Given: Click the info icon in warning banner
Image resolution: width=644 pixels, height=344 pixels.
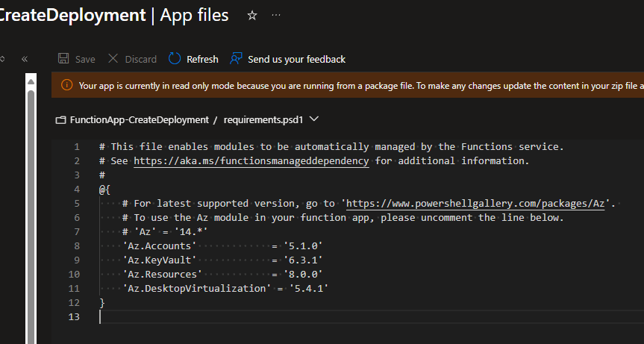Looking at the screenshot, I should 66,85.
